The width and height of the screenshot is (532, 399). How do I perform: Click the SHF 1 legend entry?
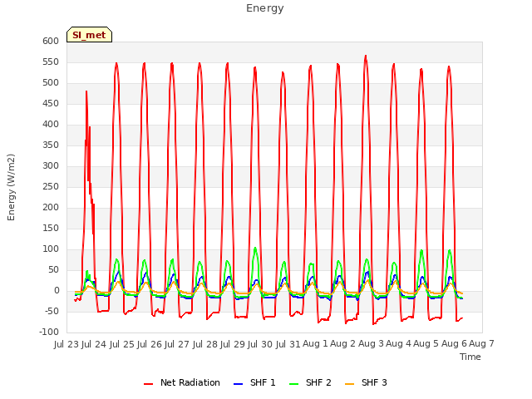pos(254,382)
